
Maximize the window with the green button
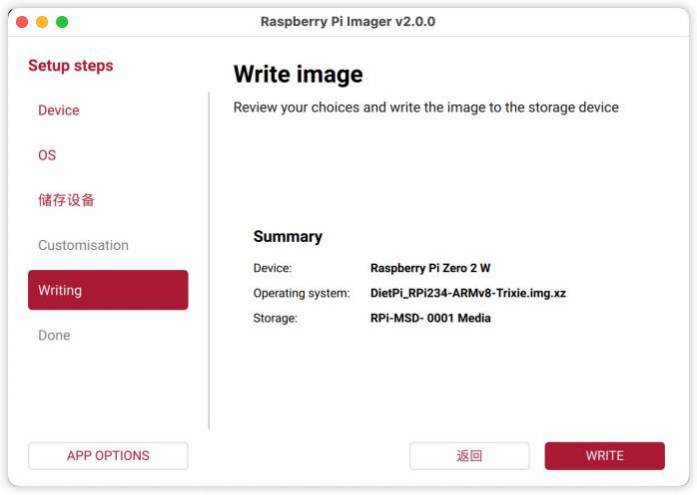tap(62, 22)
